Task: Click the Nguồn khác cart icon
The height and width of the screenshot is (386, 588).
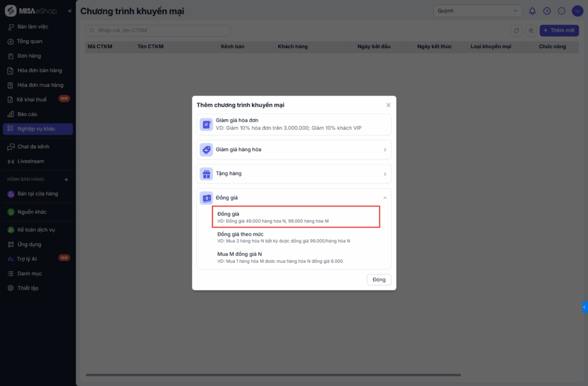Action: click(11, 212)
